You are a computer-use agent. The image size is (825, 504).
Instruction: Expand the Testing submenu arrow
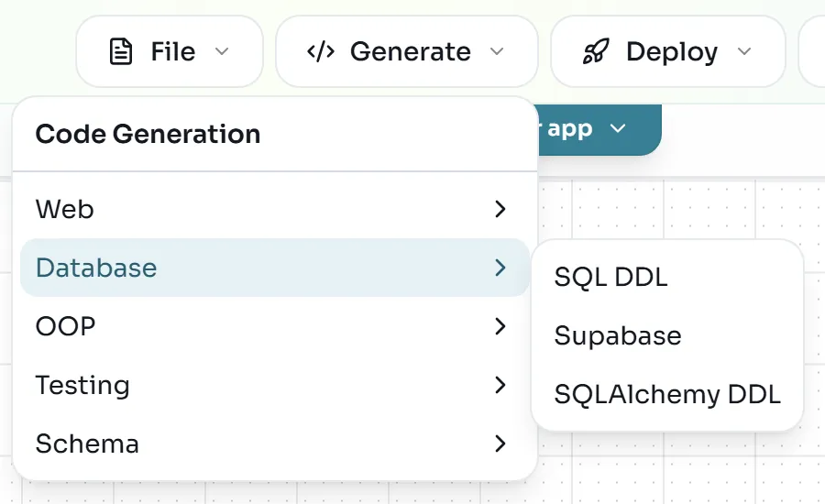point(500,385)
